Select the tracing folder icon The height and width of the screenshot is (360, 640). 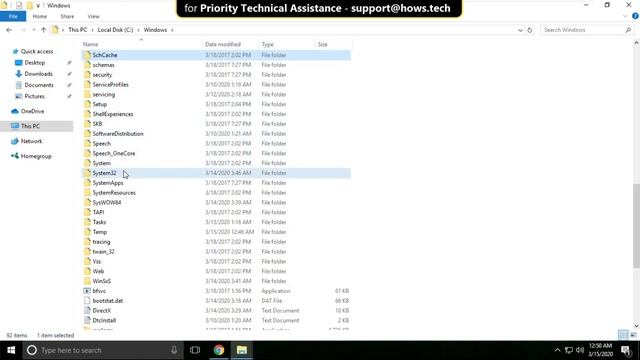pyautogui.click(x=87, y=242)
